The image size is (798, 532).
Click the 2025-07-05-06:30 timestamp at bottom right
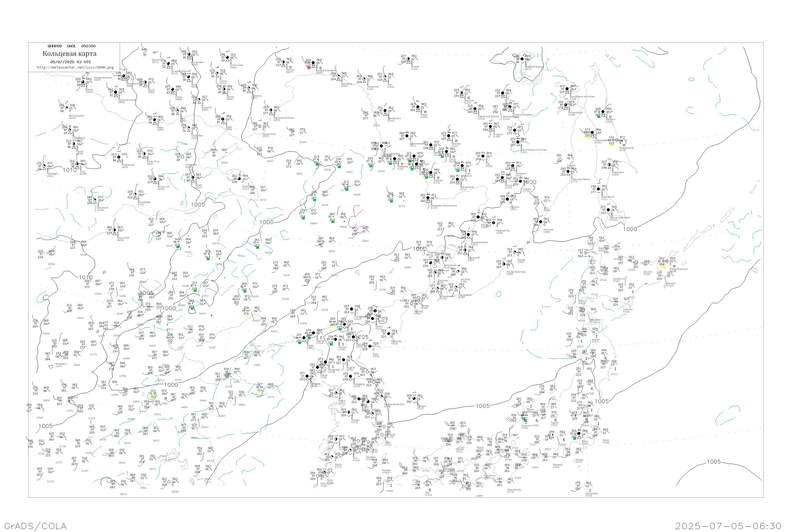point(729,526)
